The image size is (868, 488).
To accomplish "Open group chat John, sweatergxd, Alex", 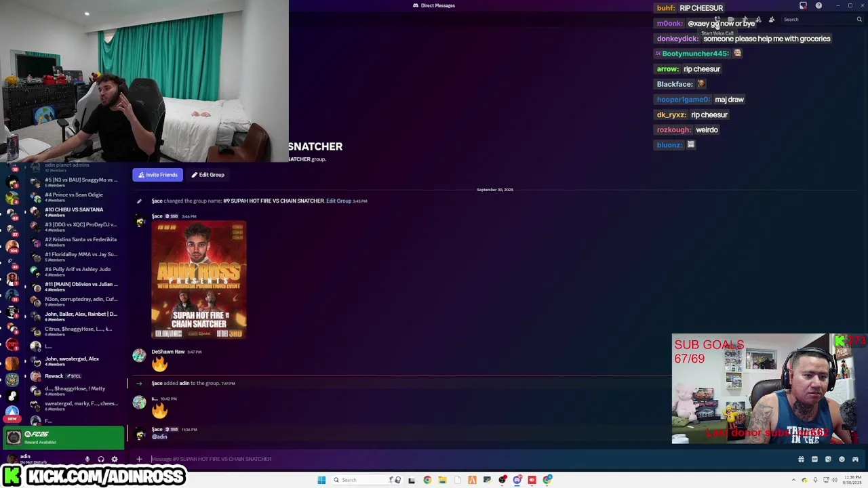I will pyautogui.click(x=75, y=361).
